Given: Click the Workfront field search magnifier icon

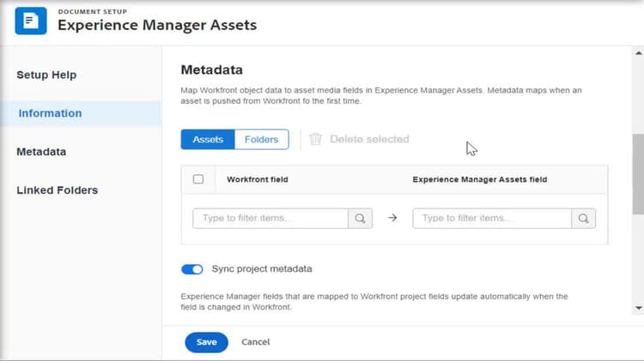Looking at the screenshot, I should pyautogui.click(x=360, y=219).
